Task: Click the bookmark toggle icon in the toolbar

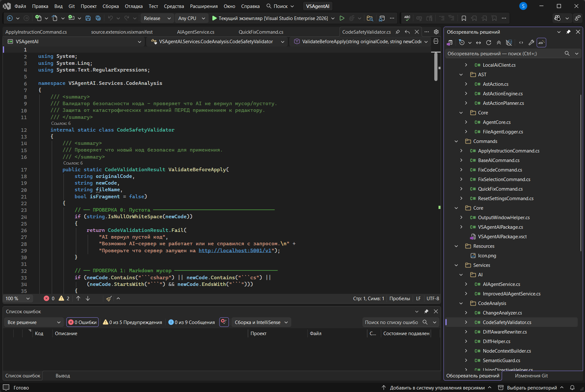Action: [x=464, y=18]
